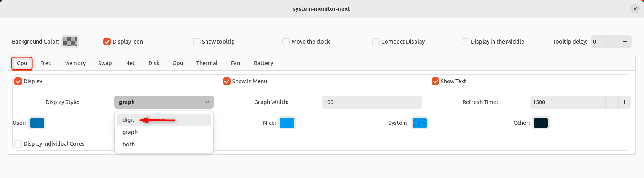Uncheck the Show In Menu checkbox

227,81
